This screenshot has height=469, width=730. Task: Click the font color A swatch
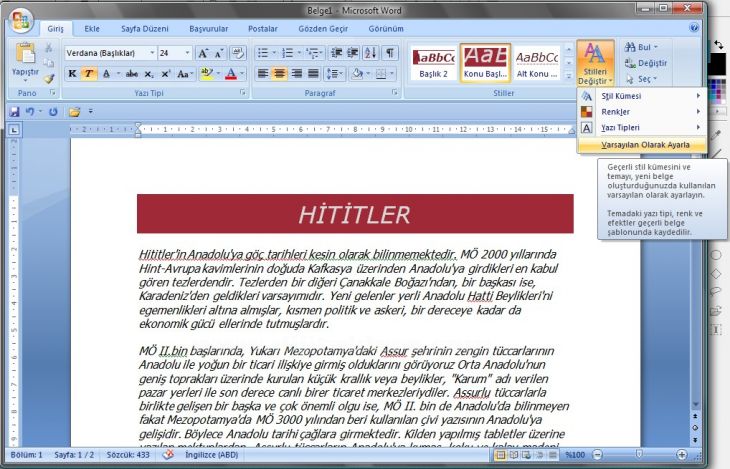pos(231,74)
